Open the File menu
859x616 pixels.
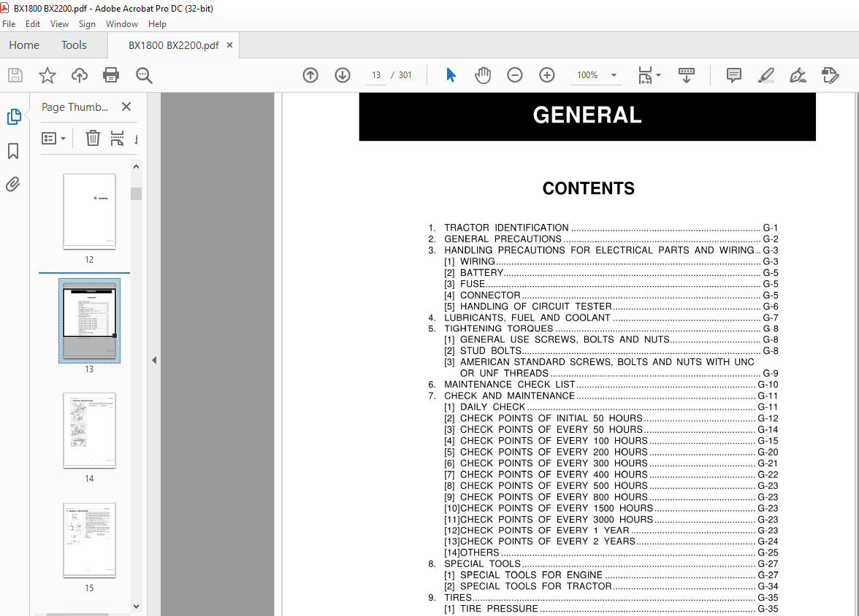(x=9, y=24)
